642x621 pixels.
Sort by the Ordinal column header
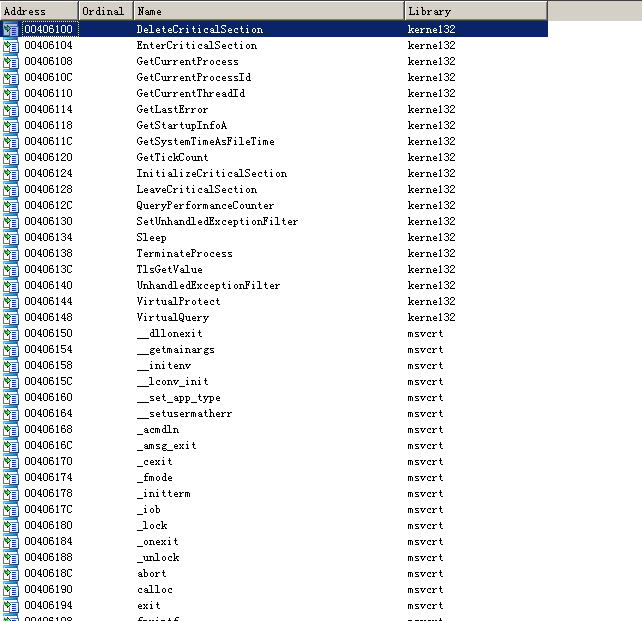[106, 11]
